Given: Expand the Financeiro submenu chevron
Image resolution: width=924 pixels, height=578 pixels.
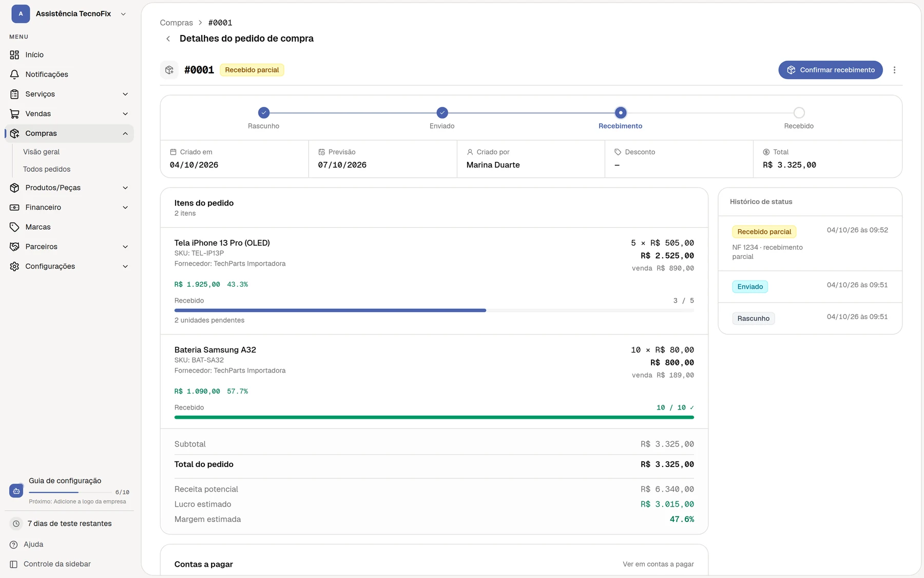Looking at the screenshot, I should (125, 207).
